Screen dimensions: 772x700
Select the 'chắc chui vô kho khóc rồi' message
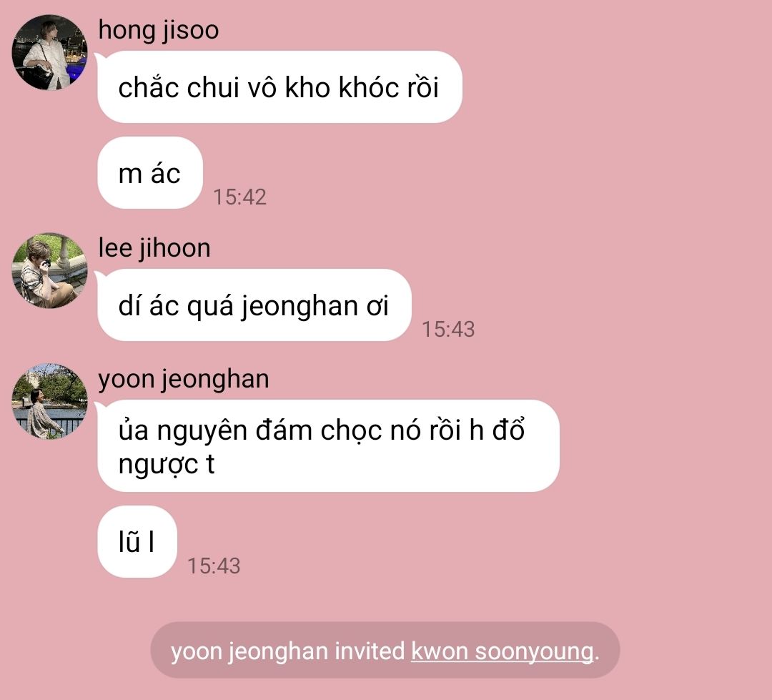(x=279, y=87)
